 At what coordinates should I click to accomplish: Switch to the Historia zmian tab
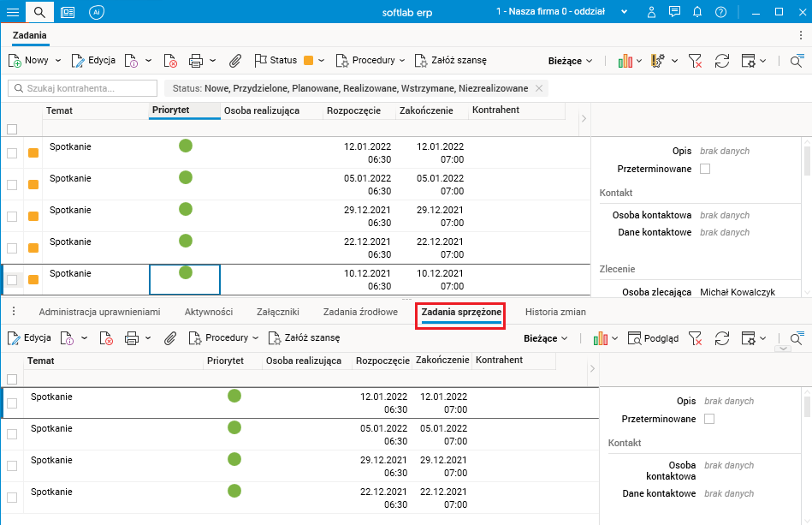point(555,313)
